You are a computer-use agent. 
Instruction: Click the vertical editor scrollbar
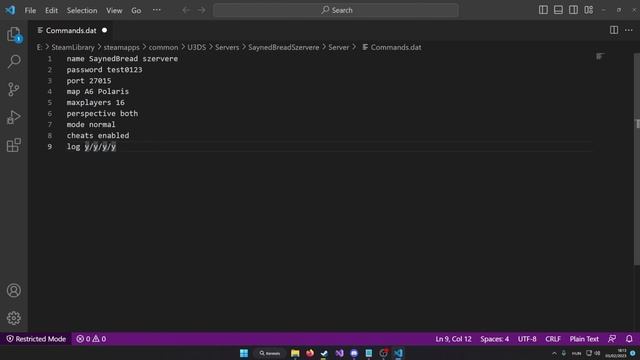[x=637, y=159]
